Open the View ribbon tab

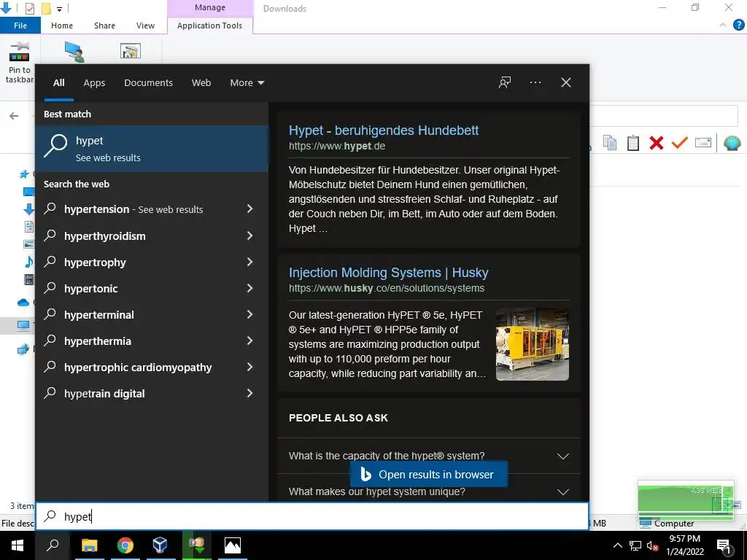145,26
